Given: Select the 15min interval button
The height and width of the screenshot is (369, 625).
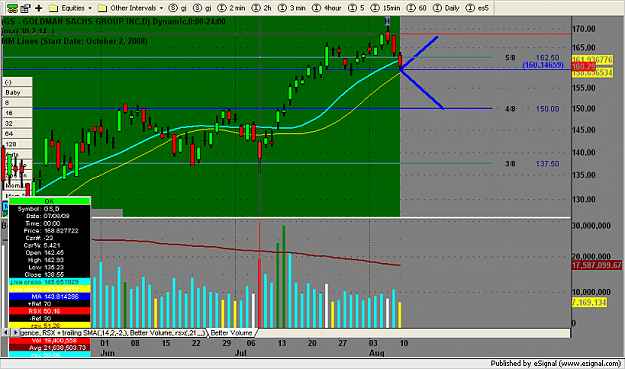Looking at the screenshot, I should tap(385, 8).
